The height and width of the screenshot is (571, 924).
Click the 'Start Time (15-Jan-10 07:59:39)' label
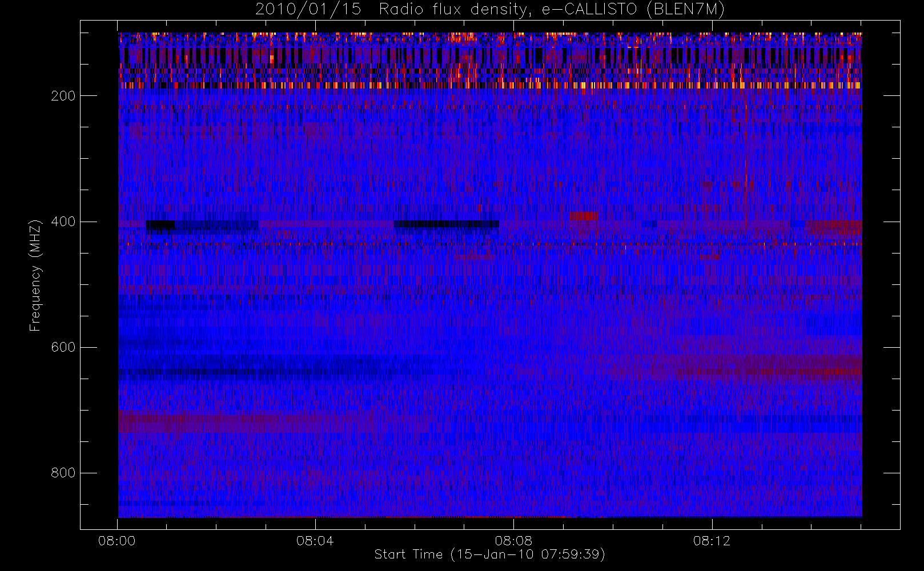click(x=489, y=554)
